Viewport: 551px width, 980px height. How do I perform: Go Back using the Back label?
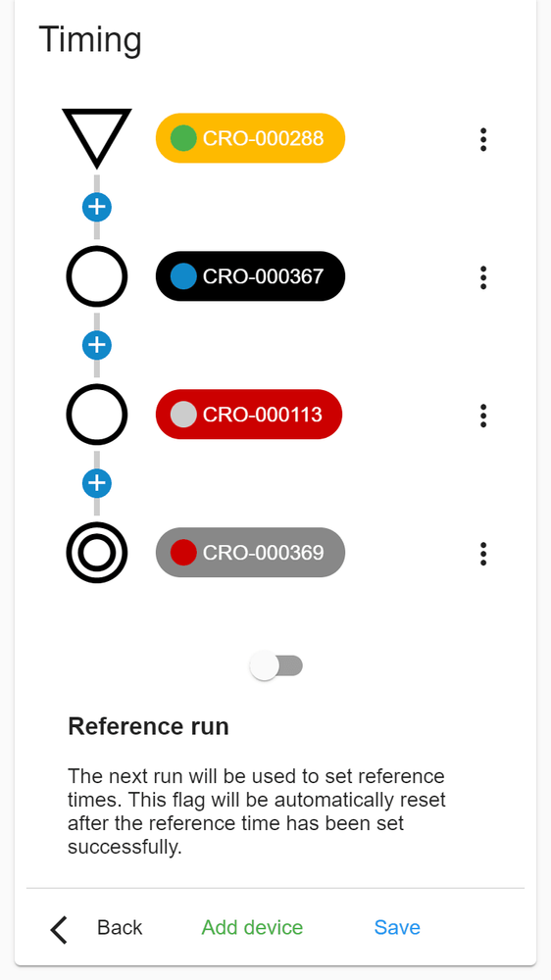click(x=120, y=927)
